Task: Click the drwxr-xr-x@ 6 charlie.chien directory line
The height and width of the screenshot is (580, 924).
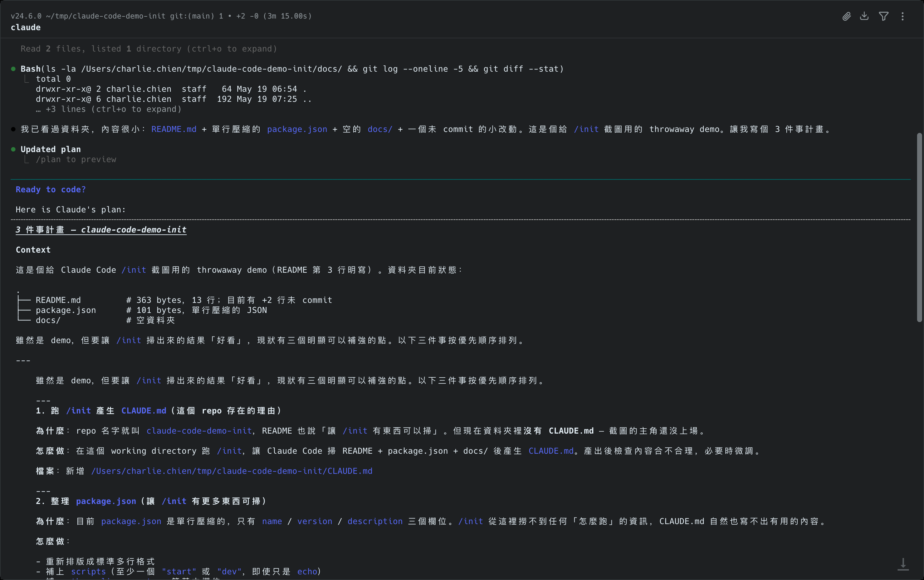Action: 174,99
